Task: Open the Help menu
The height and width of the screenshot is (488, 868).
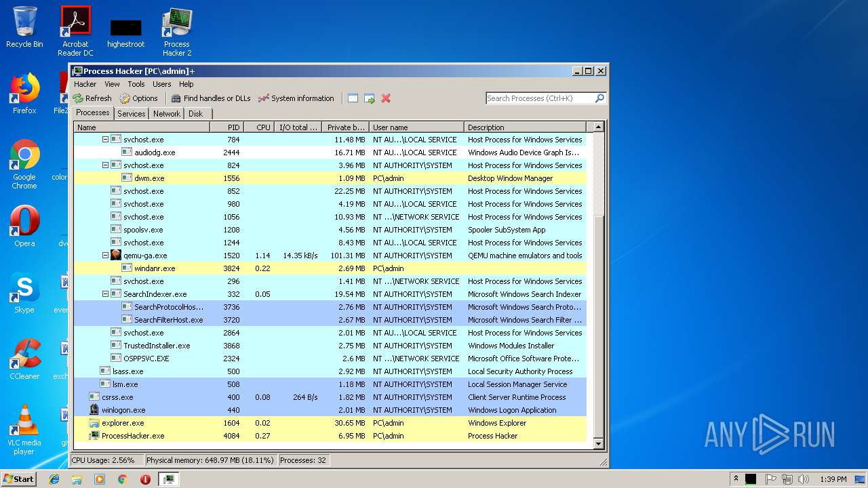Action: tap(186, 84)
